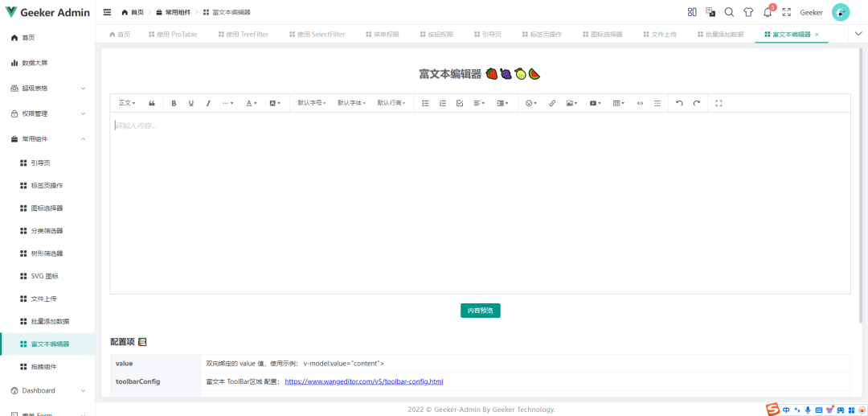Click the language translate icon
Image resolution: width=868 pixels, height=416 pixels.
[710, 12]
